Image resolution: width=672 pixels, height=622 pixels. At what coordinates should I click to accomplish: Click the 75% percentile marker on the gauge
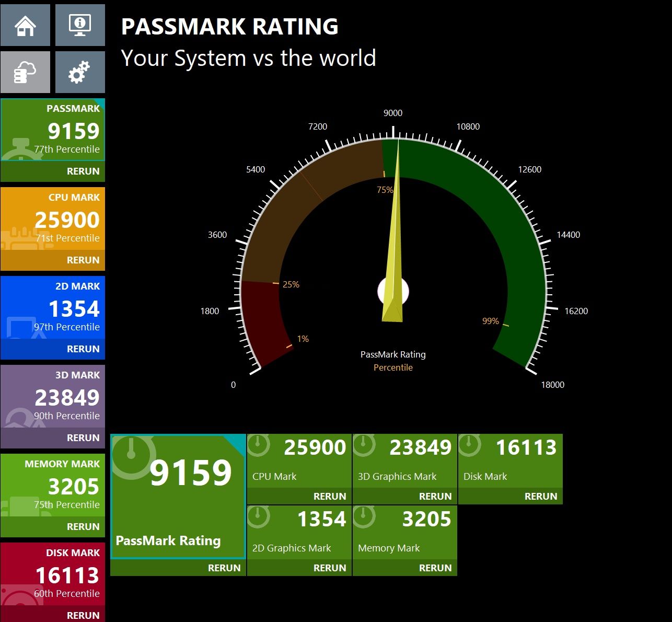385,190
